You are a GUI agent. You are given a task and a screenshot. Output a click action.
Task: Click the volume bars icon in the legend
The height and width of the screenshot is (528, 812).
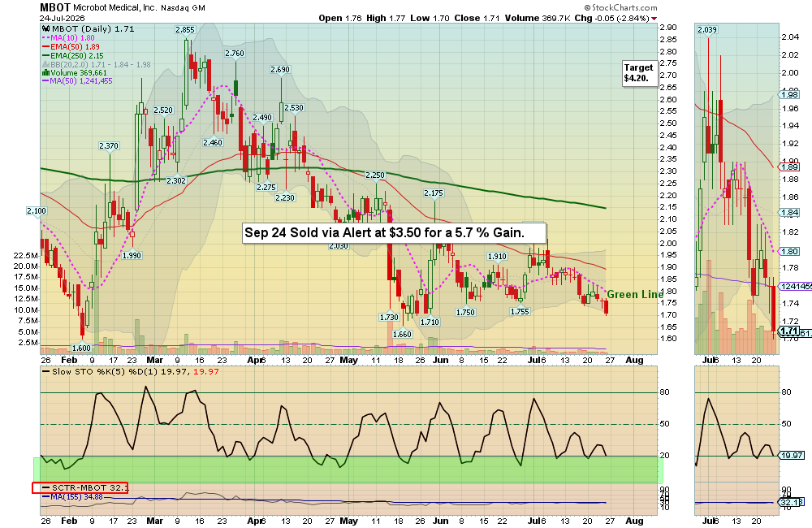[x=45, y=72]
